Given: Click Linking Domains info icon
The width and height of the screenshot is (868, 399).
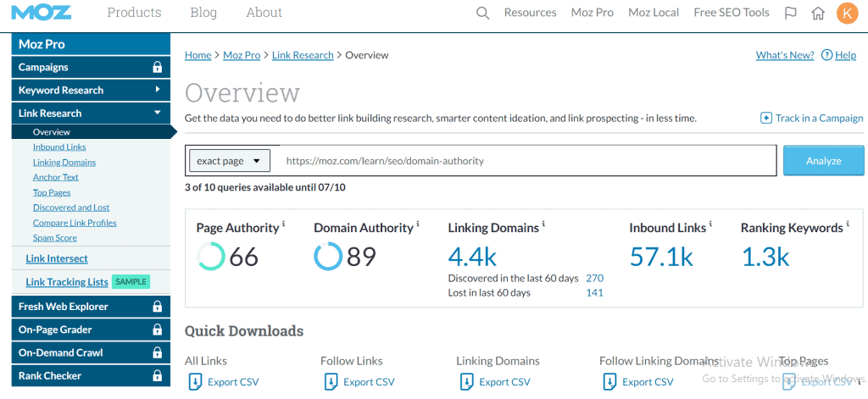Looking at the screenshot, I should 543,224.
